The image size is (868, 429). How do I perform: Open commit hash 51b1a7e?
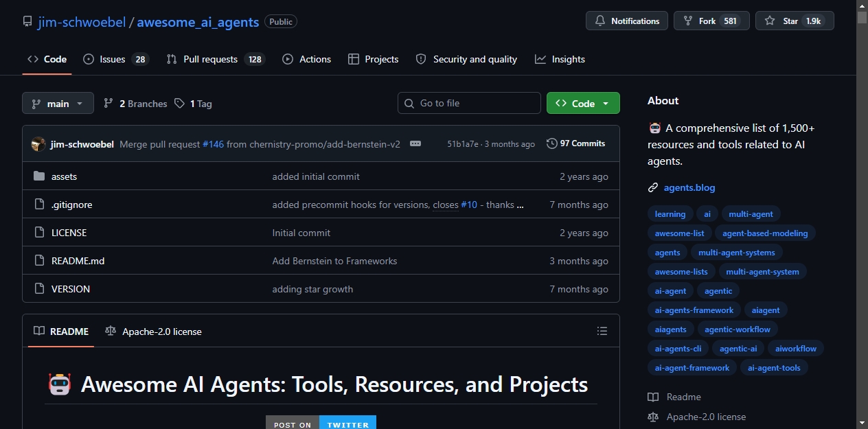tap(463, 144)
